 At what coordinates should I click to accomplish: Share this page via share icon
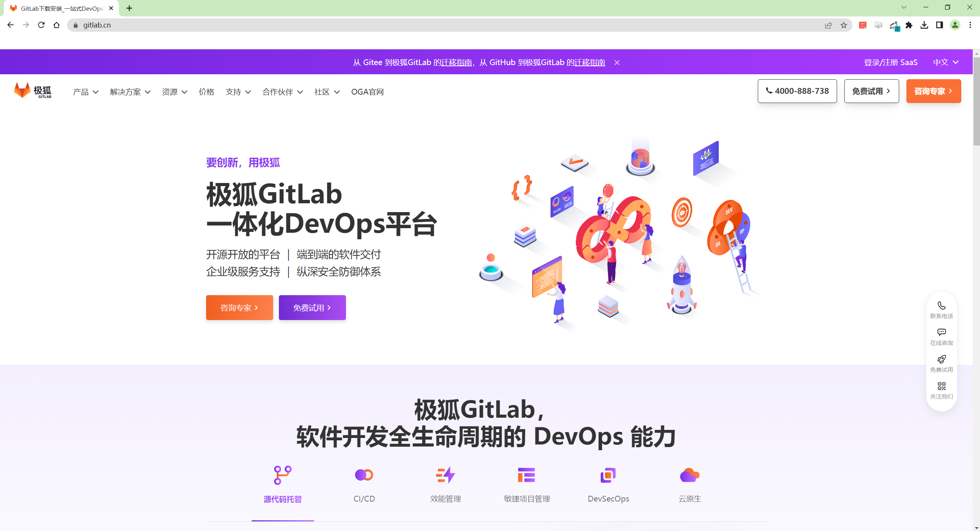click(828, 25)
